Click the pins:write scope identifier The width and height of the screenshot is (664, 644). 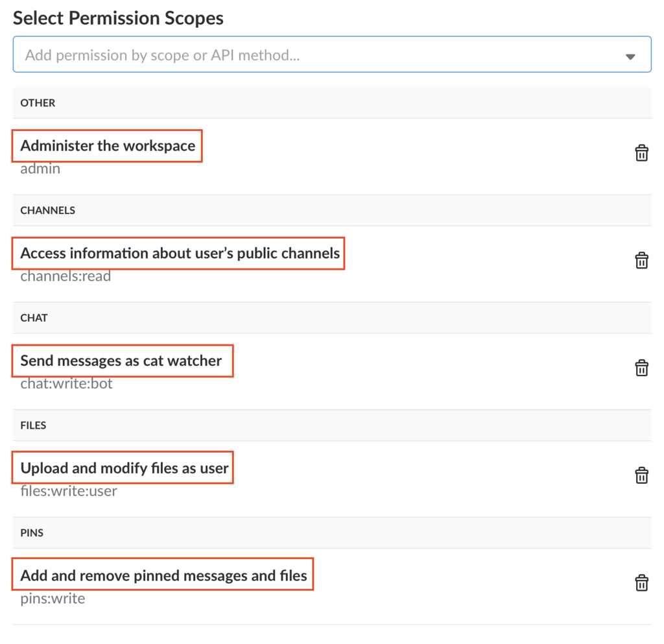pos(53,598)
